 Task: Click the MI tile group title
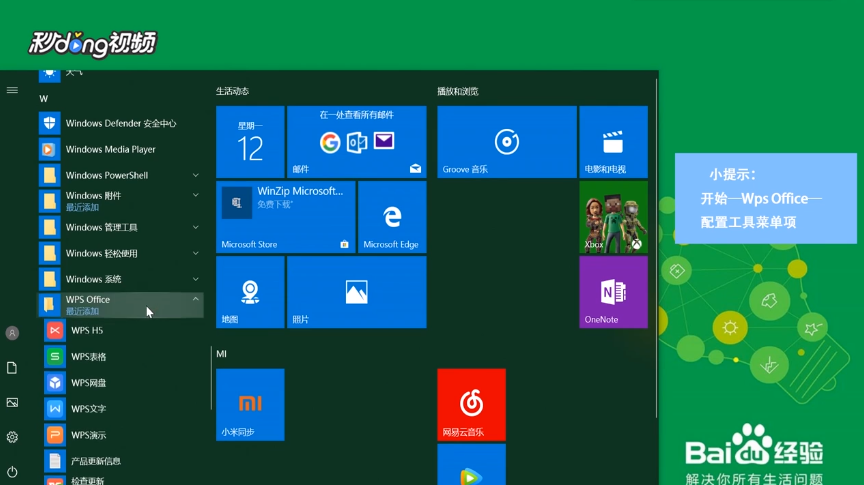click(221, 354)
